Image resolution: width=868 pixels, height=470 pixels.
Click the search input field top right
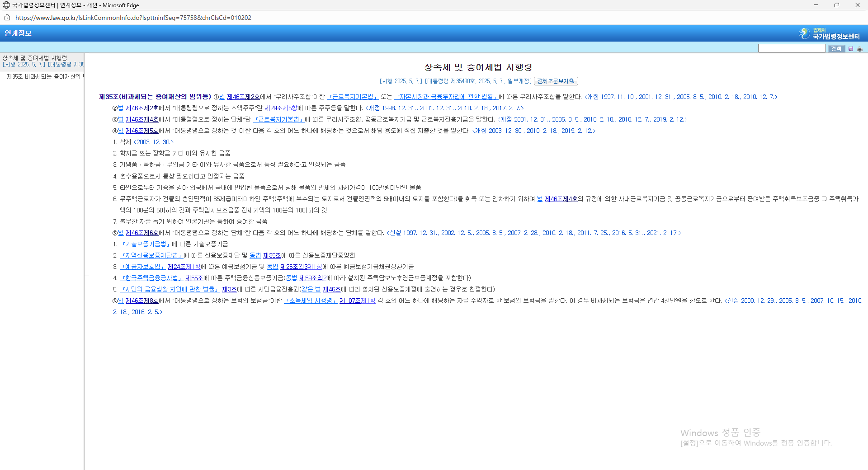792,48
